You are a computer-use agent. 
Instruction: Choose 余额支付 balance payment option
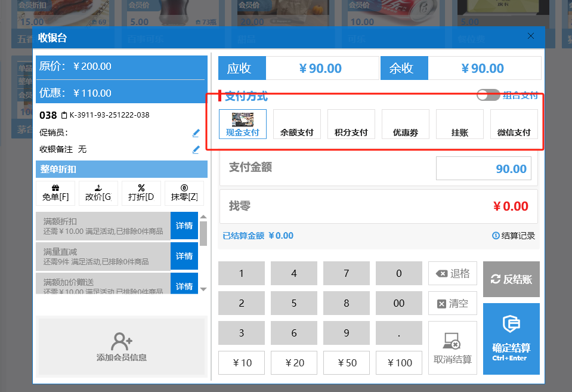pyautogui.click(x=297, y=124)
